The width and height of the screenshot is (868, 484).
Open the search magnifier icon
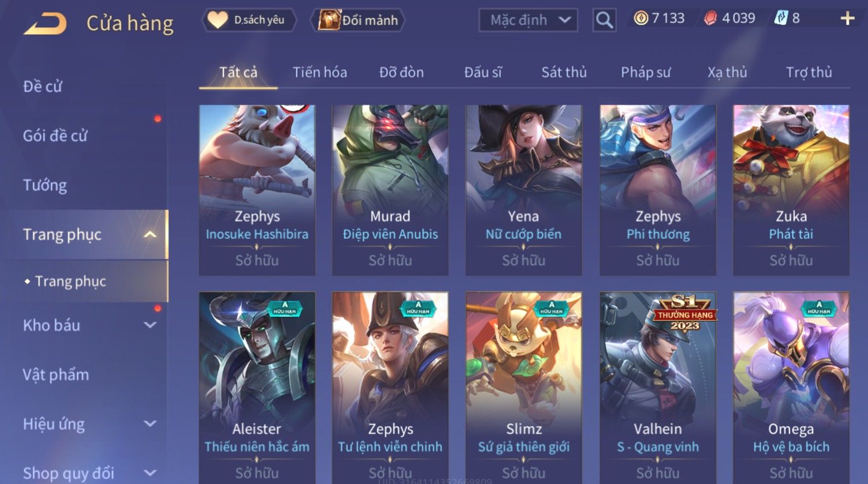click(x=604, y=20)
